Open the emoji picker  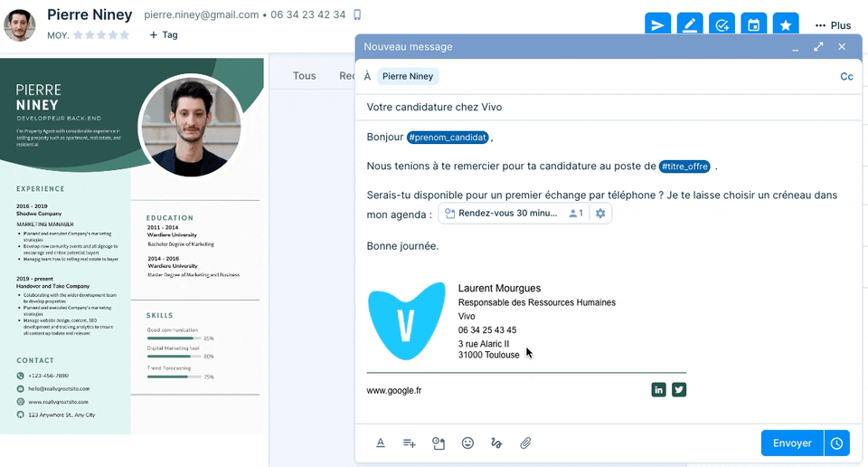467,443
